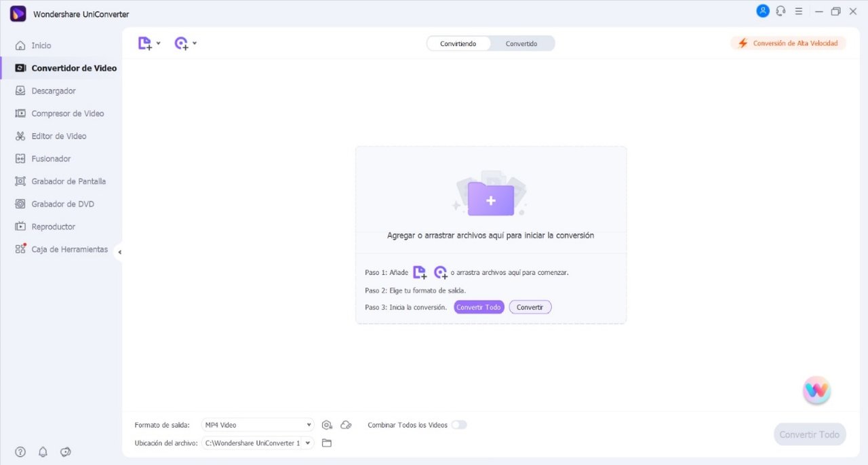868x465 pixels.
Task: Open Compresor de Video in sidebar
Action: pyautogui.click(x=67, y=113)
